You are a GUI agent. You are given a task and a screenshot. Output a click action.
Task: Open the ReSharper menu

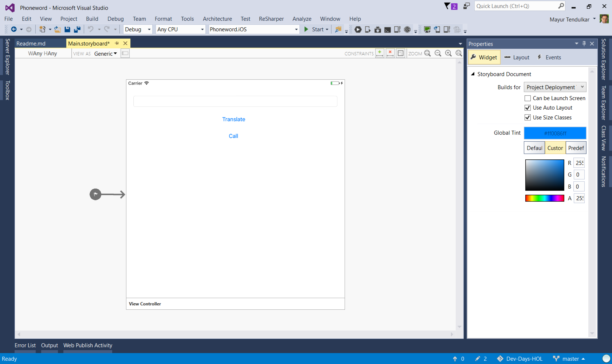[271, 19]
